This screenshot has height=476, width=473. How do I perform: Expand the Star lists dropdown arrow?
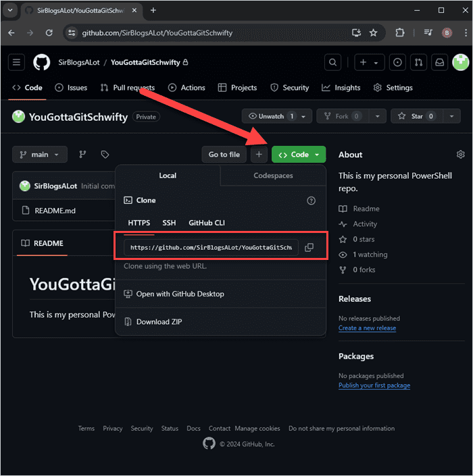(x=452, y=116)
